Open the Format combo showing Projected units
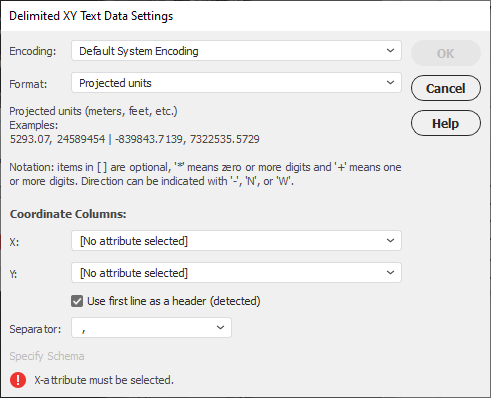This screenshot has height=398, width=491. point(236,83)
